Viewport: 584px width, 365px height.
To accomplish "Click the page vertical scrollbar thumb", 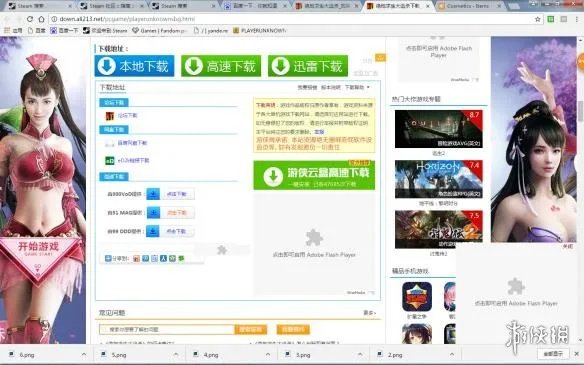I will tap(580, 111).
